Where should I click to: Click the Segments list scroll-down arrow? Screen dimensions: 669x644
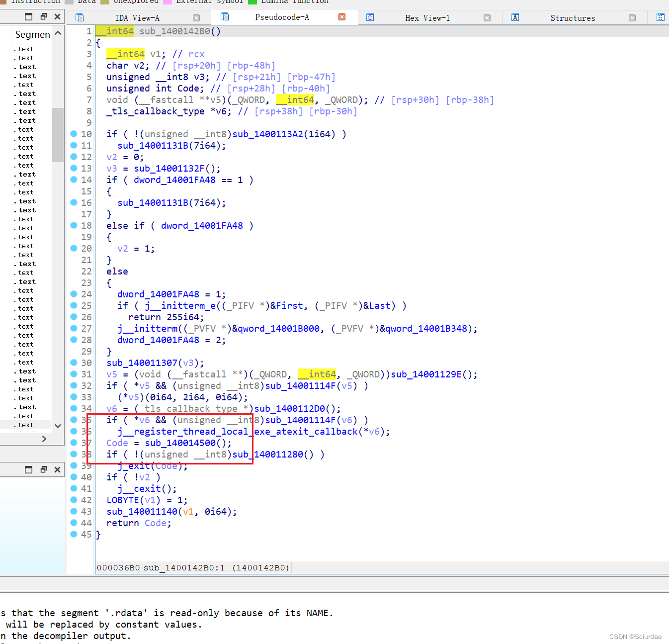click(58, 426)
